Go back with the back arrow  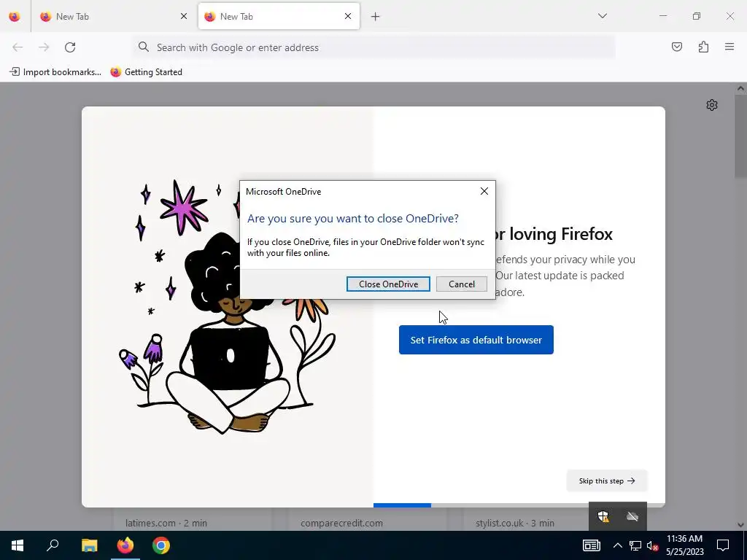pyautogui.click(x=18, y=47)
